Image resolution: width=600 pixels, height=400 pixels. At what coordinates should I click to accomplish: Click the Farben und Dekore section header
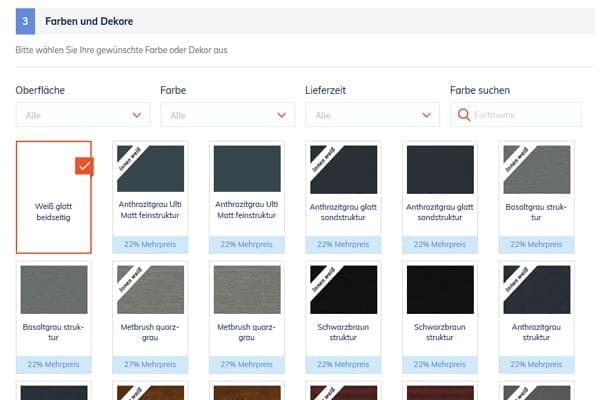click(x=89, y=21)
